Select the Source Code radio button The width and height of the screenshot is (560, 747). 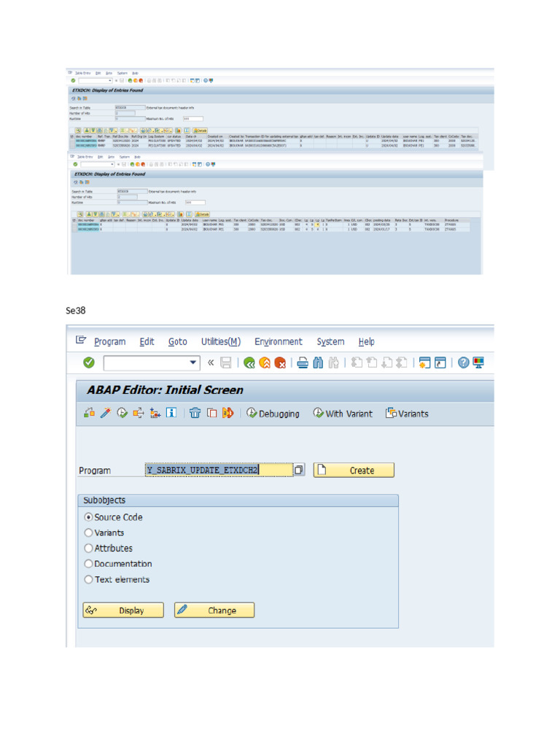(88, 517)
